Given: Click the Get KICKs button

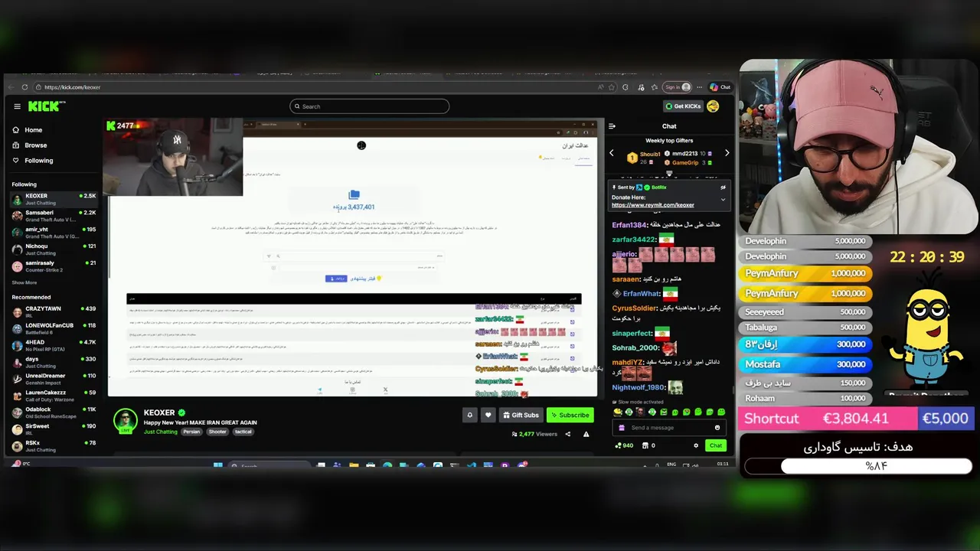Looking at the screenshot, I should click(683, 106).
